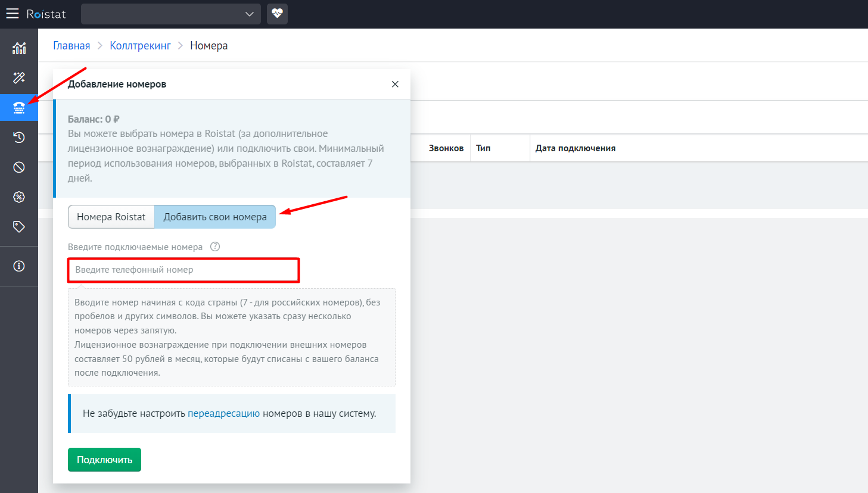Open the переадресацию link
The image size is (868, 493).
(x=224, y=413)
